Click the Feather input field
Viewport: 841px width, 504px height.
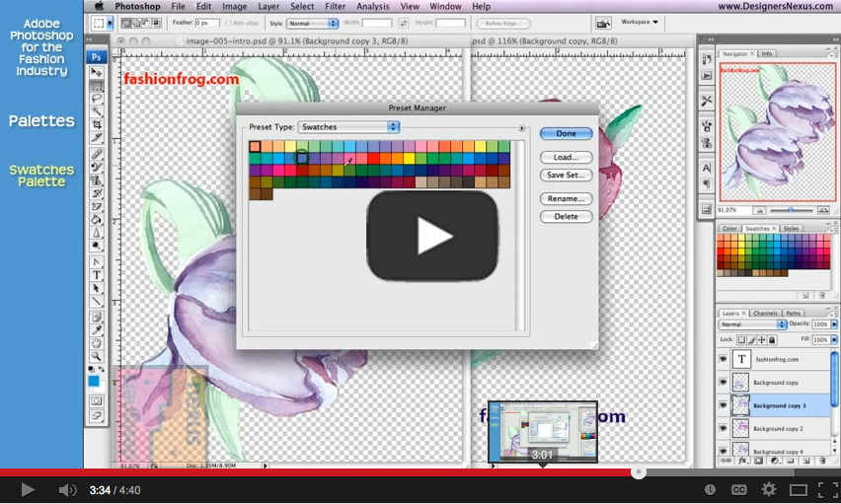pyautogui.click(x=207, y=23)
